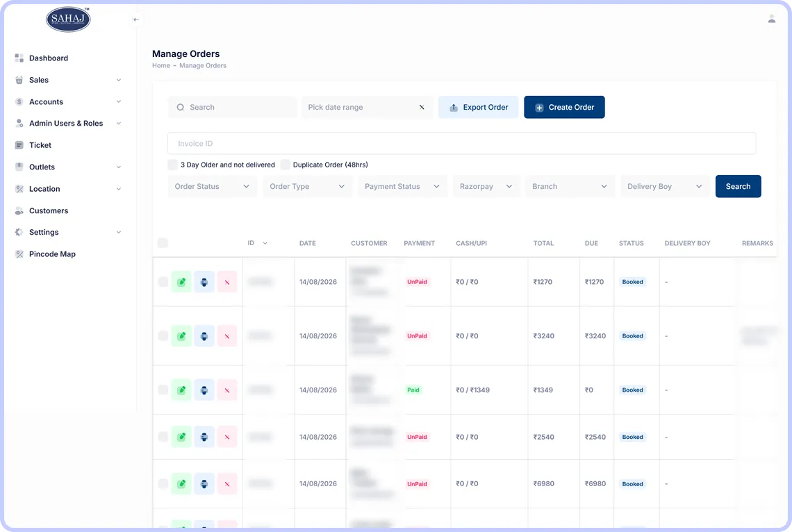The image size is (792, 532).
Task: Click the Customers people icon
Action: click(x=19, y=210)
